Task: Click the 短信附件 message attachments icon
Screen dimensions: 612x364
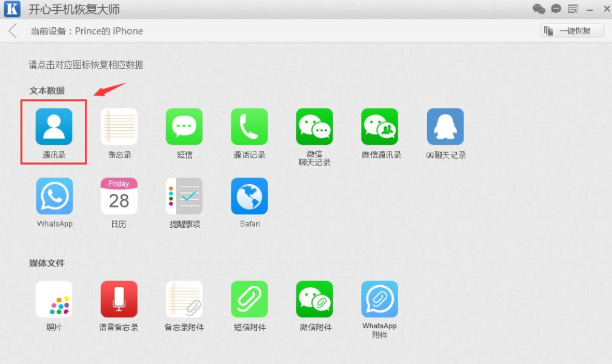Action: (249, 299)
